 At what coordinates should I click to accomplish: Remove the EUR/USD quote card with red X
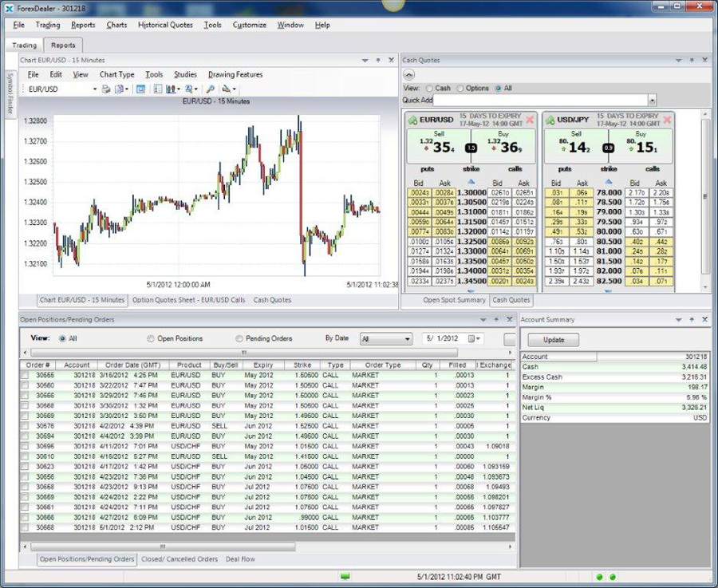[x=530, y=120]
